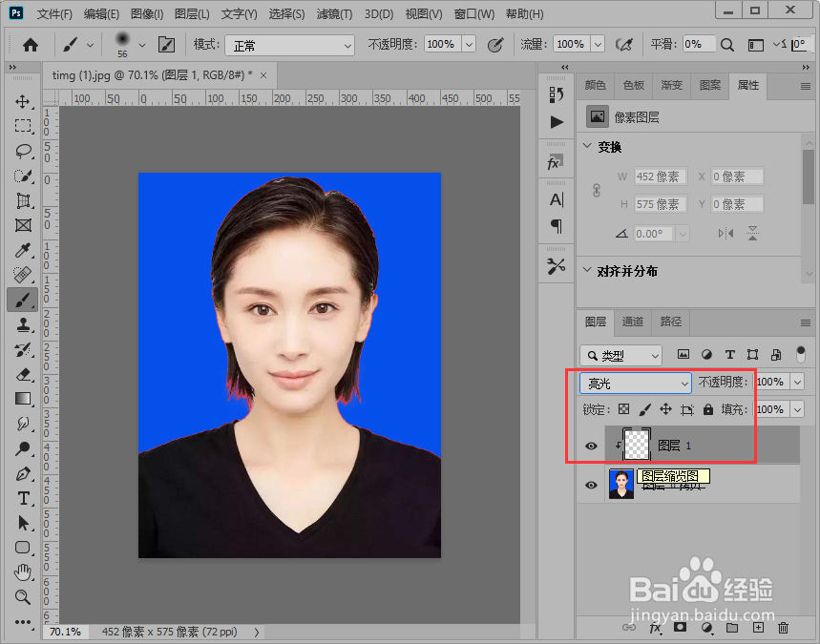Image resolution: width=820 pixels, height=644 pixels.
Task: Select the Quick Selection tool
Action: coord(23,177)
